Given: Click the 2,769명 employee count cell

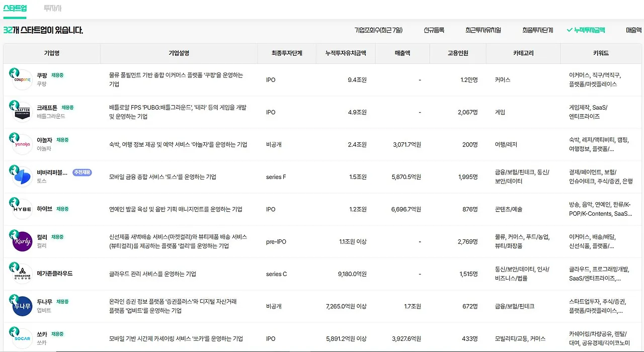Looking at the screenshot, I should point(468,242).
